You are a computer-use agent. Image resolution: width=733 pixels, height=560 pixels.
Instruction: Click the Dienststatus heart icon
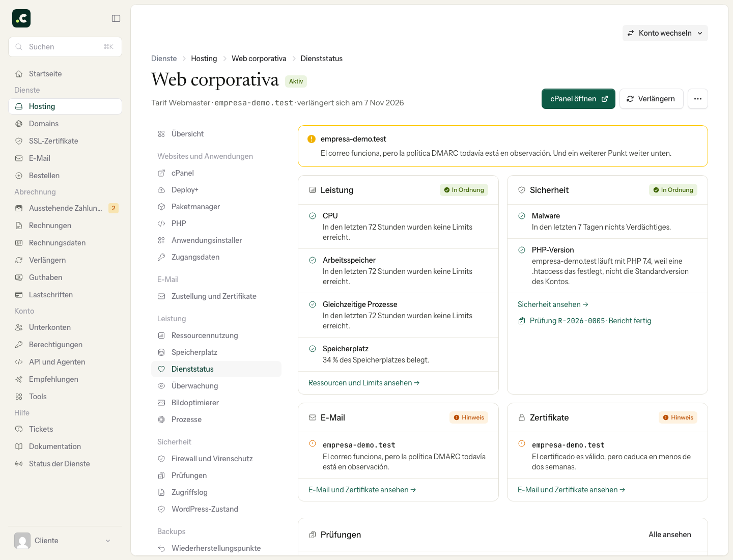coord(161,369)
